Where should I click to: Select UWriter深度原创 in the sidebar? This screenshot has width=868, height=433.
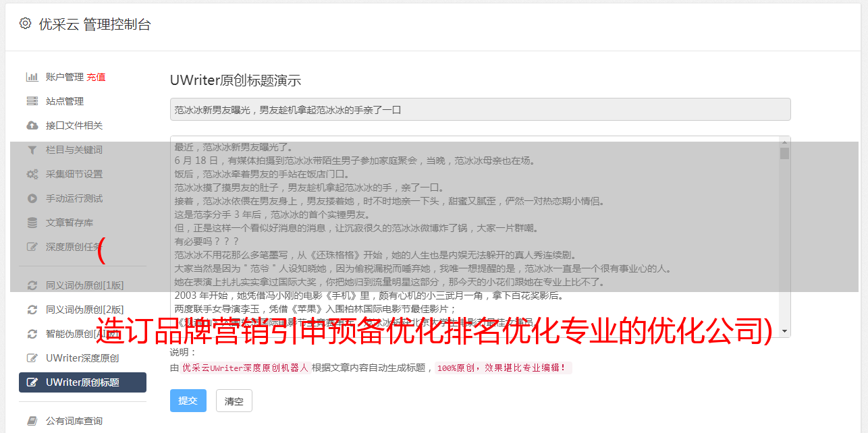(82, 358)
